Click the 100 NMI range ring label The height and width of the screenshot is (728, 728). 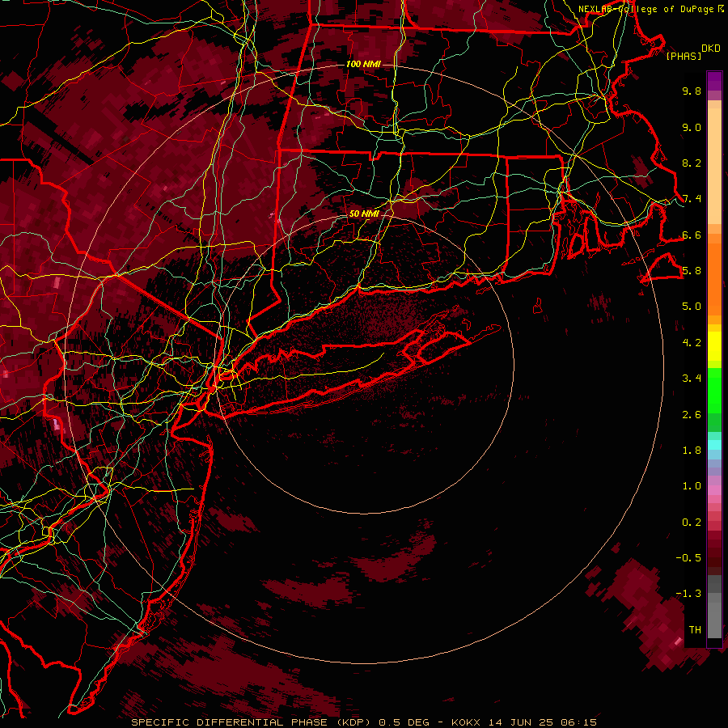pos(363,64)
